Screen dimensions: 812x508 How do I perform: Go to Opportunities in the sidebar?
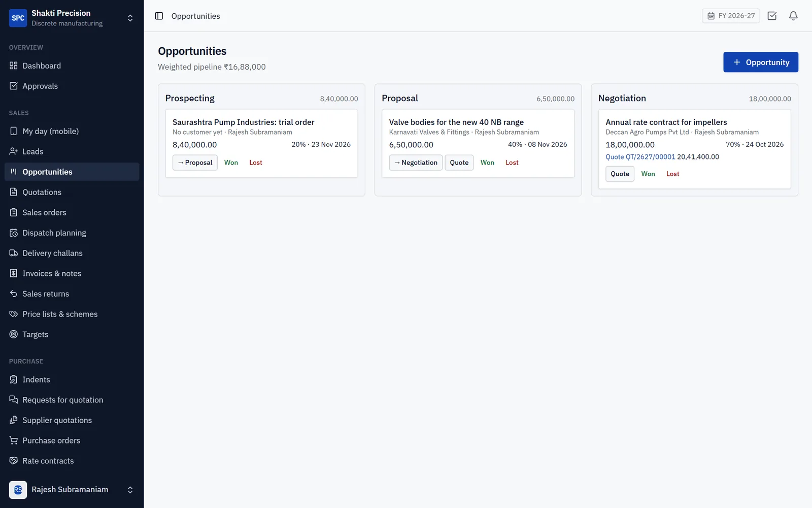point(72,172)
